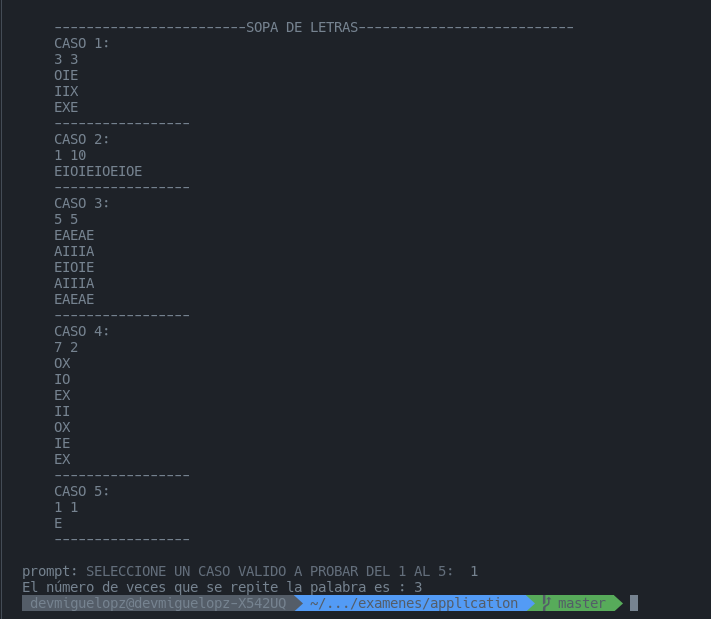
Task: Click the master branch segment
Action: tap(574, 603)
